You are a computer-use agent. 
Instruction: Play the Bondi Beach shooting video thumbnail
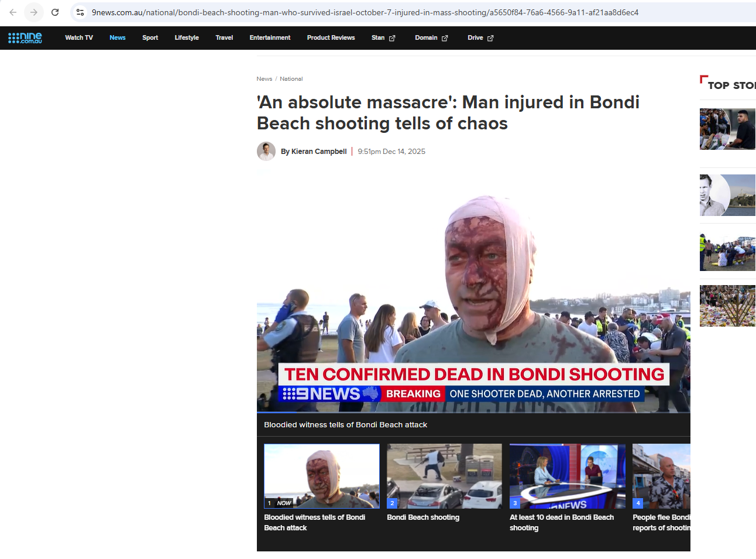click(444, 476)
